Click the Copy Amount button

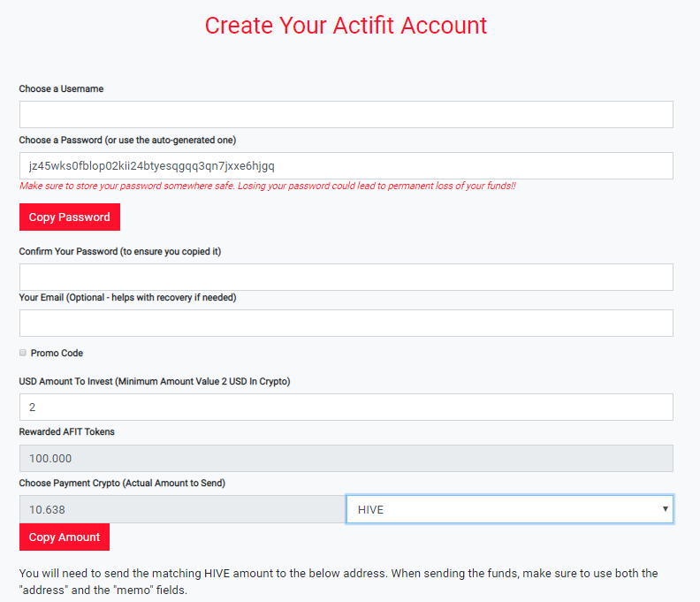(x=65, y=537)
